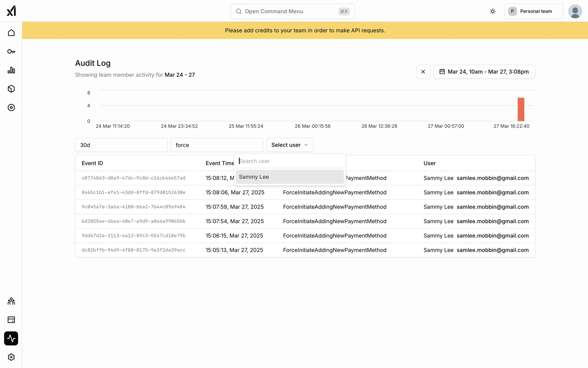
Task: Click the compass-style sidebar icon
Action: click(x=11, y=108)
